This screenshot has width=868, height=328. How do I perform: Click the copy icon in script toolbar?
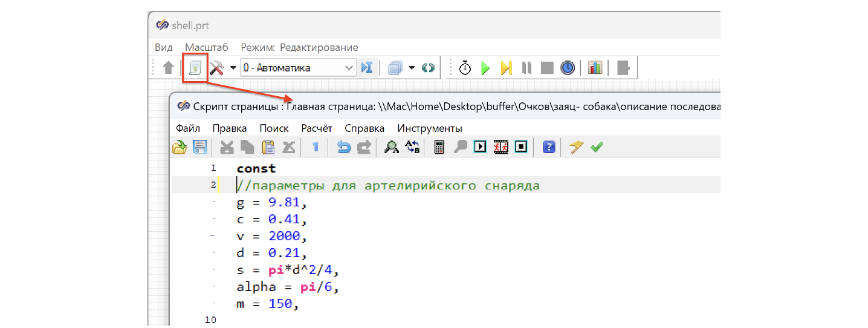pyautogui.click(x=247, y=147)
